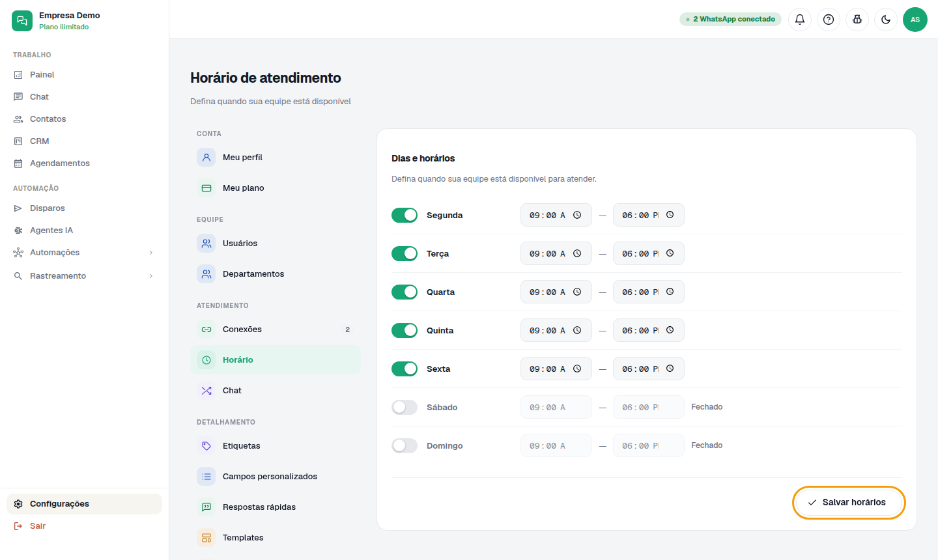
Task: Open the clock picker for Sexta end time
Action: 670,369
